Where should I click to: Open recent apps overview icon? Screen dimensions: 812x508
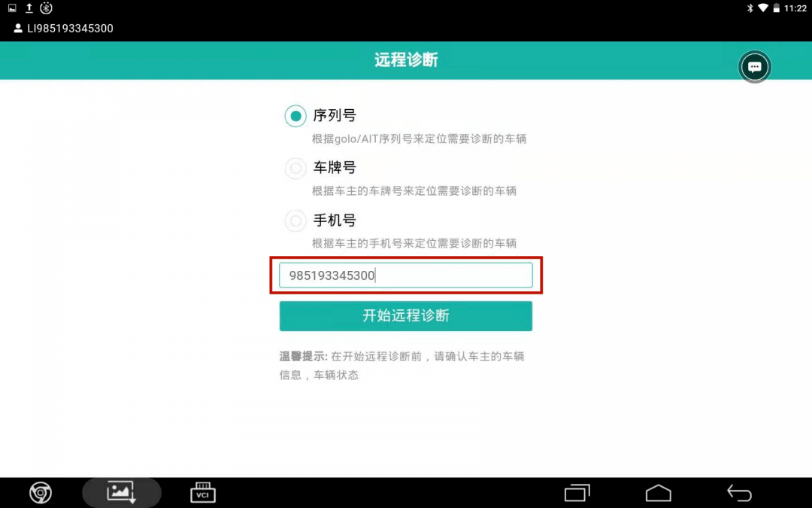577,493
